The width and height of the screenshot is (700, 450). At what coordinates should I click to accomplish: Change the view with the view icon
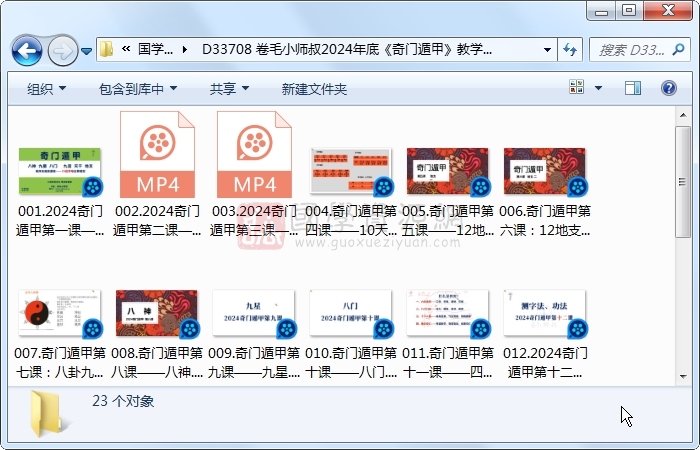[x=576, y=87]
